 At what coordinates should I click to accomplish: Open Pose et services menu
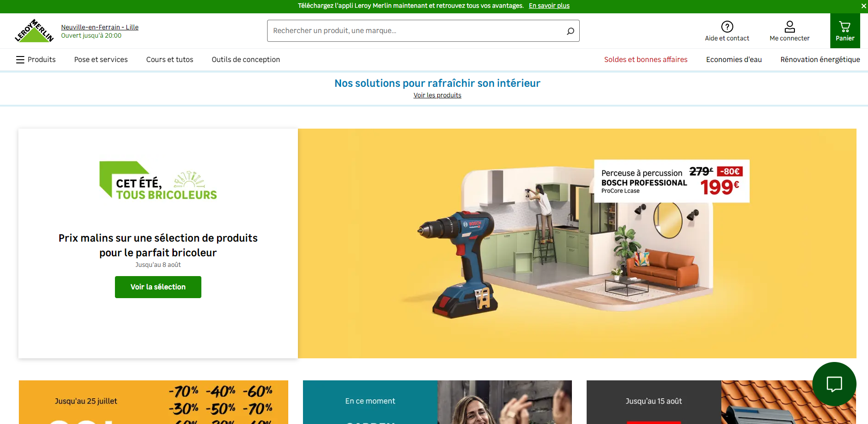click(101, 60)
